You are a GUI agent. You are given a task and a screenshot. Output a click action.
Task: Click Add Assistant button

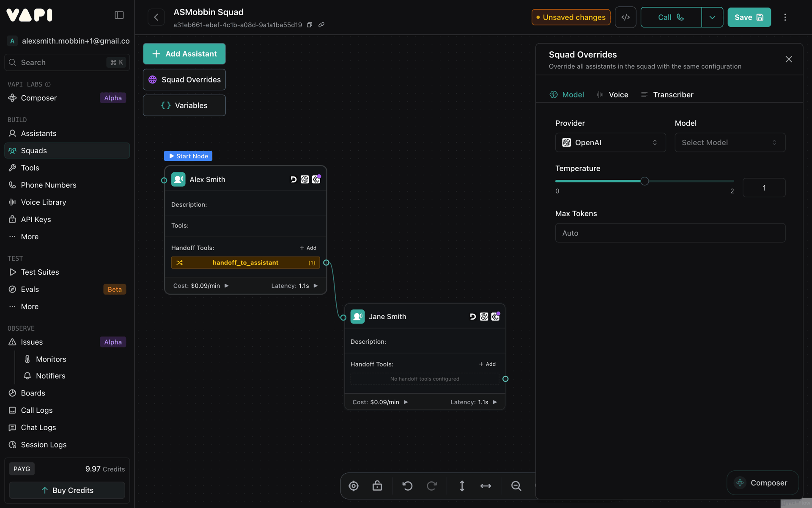click(x=184, y=54)
